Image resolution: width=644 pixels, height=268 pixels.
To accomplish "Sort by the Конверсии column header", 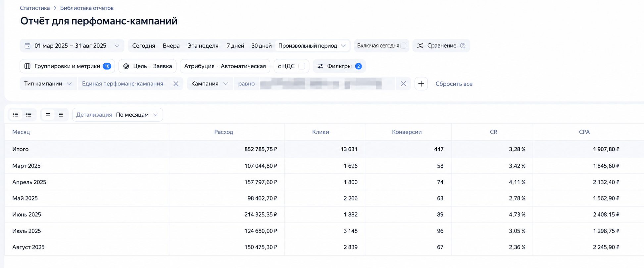I will (407, 132).
